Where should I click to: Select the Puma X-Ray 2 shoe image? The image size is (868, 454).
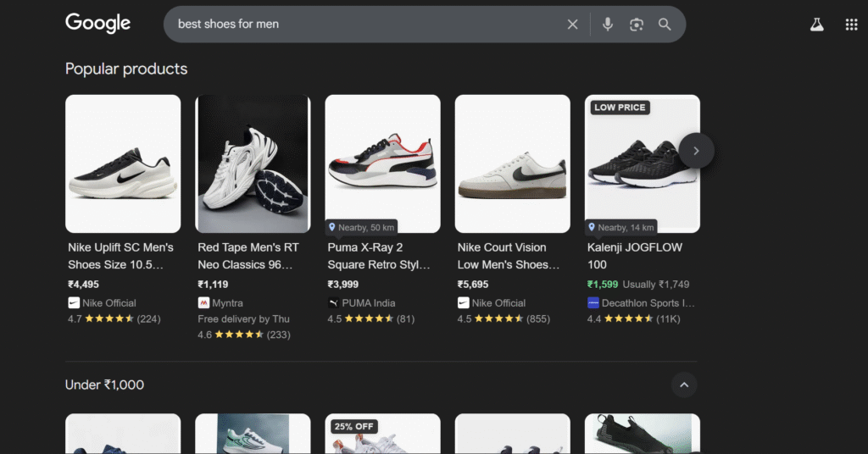tap(382, 163)
